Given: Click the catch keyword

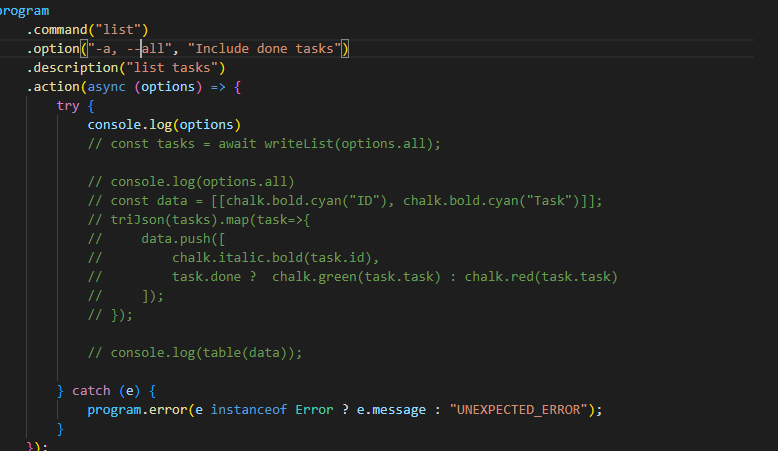Looking at the screenshot, I should pos(91,391).
